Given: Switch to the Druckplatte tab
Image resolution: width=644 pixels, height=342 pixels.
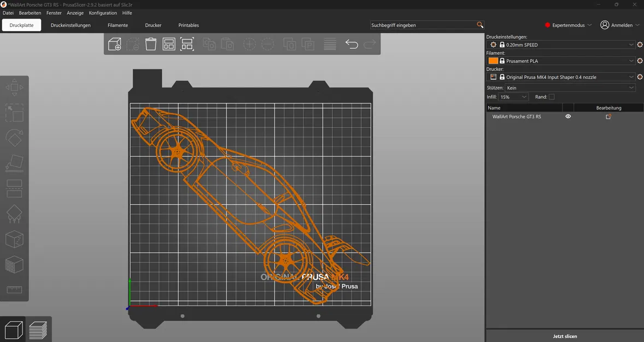Looking at the screenshot, I should pyautogui.click(x=21, y=25).
